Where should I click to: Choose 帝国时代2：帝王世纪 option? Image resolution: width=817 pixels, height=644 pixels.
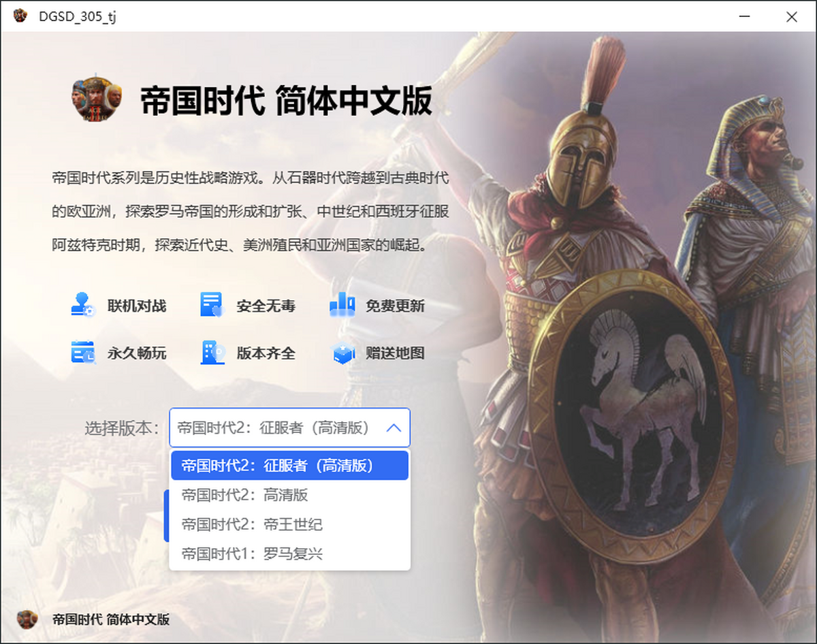tap(289, 524)
